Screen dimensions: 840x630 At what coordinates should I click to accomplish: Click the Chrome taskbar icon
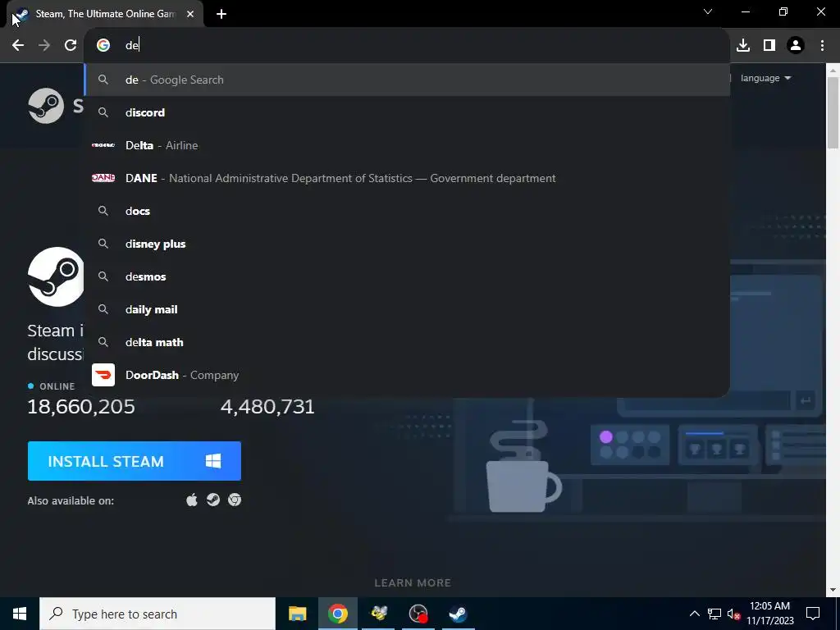coord(337,614)
